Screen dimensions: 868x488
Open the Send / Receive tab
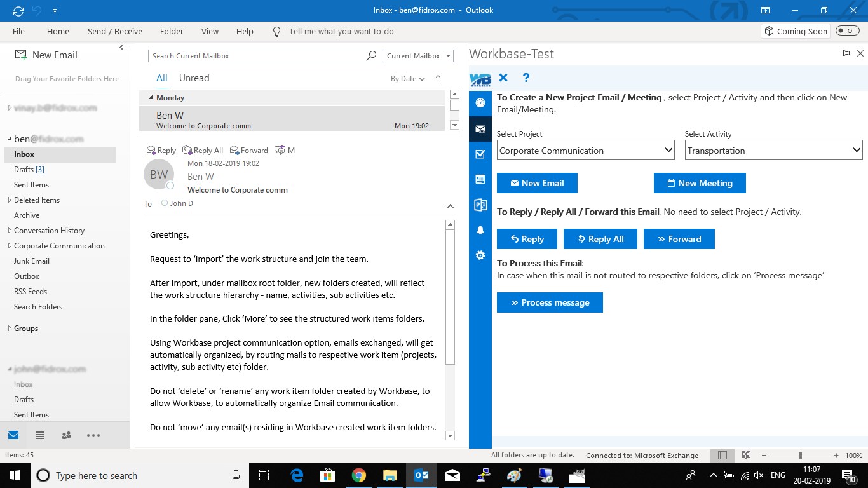[x=115, y=31]
